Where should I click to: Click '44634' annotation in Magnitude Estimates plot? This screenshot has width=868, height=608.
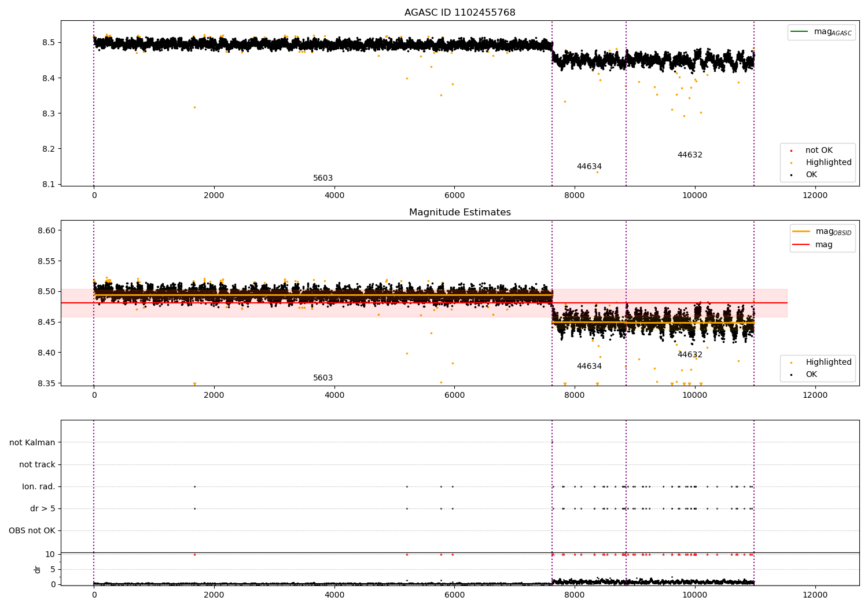589,367
